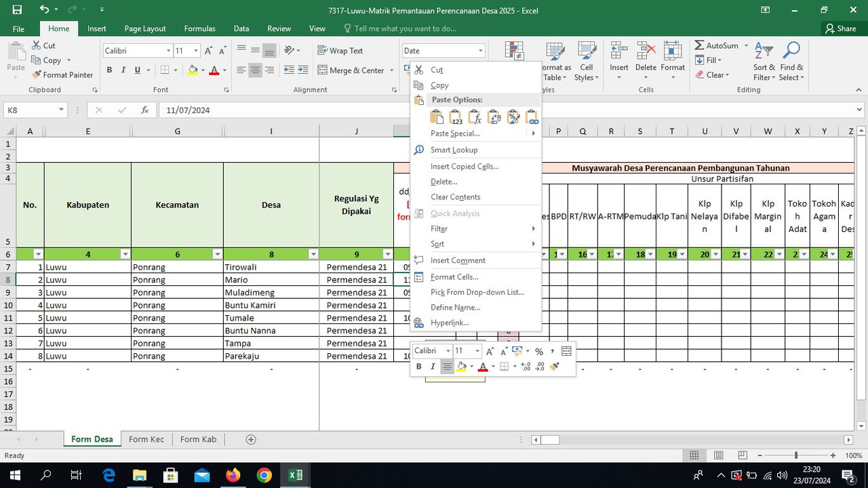Viewport: 868px width, 488px height.
Task: Select Insert Comment in context menu
Action: [458, 260]
